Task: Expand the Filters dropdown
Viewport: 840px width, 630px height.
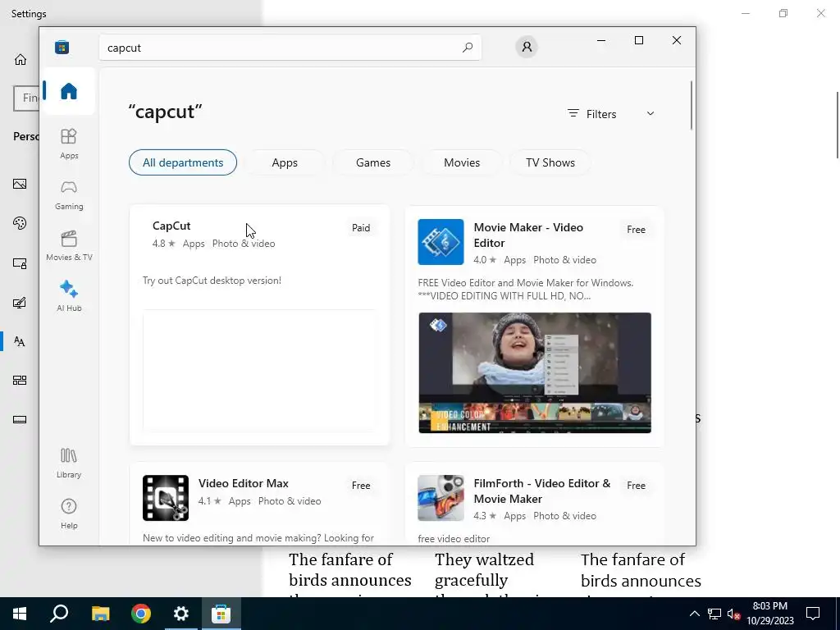Action: pos(610,114)
